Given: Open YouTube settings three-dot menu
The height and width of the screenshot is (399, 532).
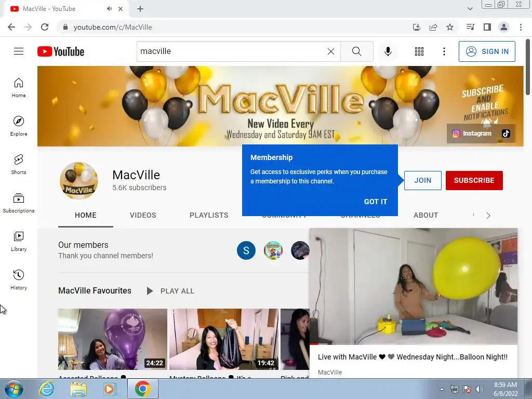Looking at the screenshot, I should 444,51.
